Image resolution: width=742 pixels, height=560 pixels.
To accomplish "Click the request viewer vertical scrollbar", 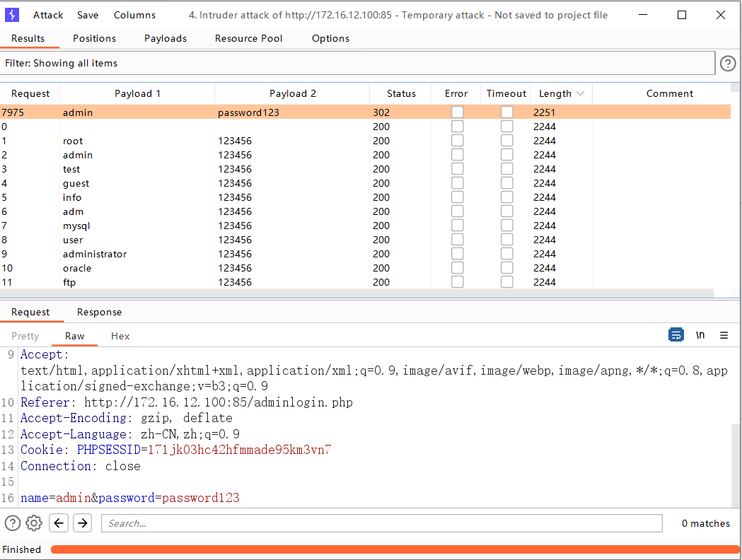I will 736,466.
